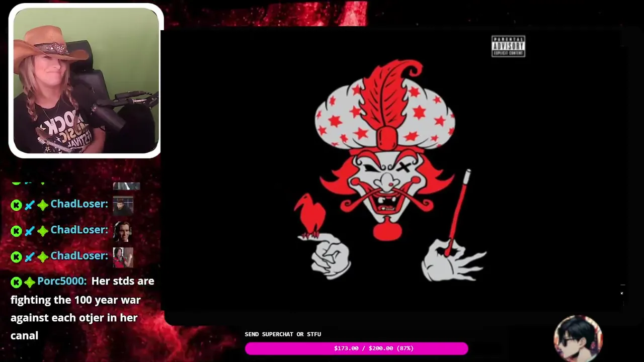Click the anime avatar with glasses
Screen dimensions: 644x362
[x=578, y=338]
